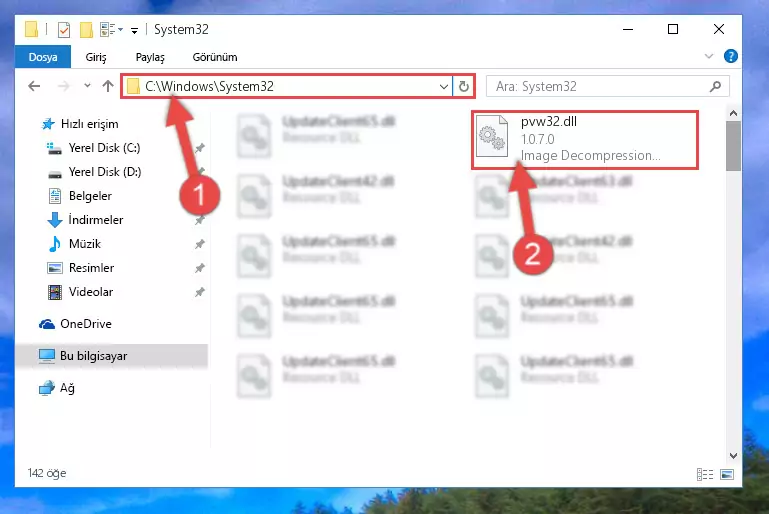769x514 pixels.
Task: Click the 142 öğe item count text
Action: tap(47, 473)
